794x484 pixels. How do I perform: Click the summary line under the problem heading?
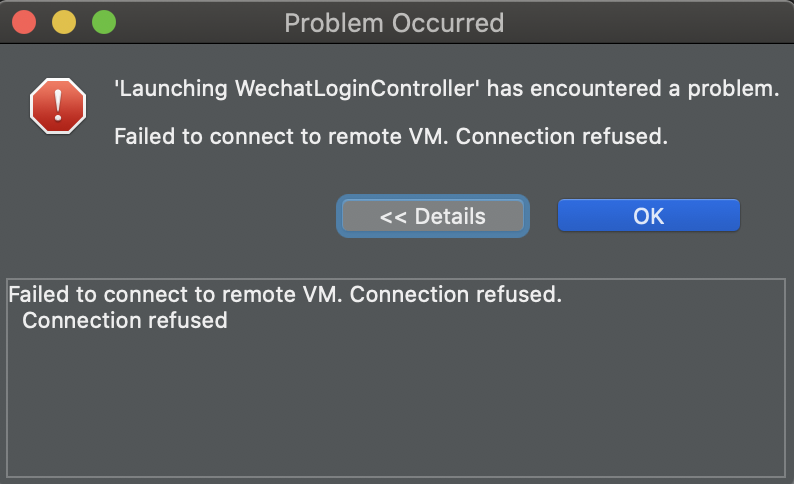390,136
